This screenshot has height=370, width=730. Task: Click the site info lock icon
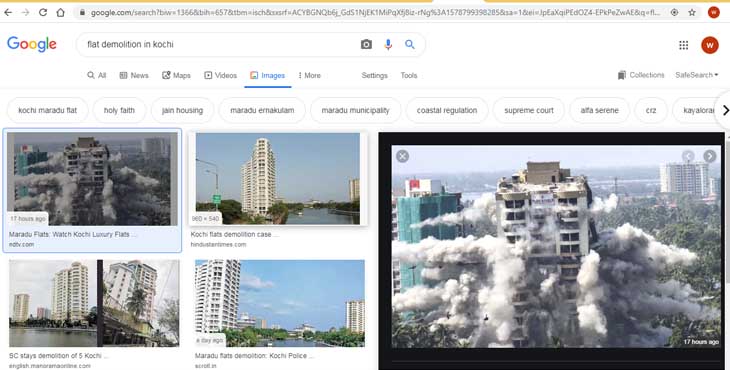tap(82, 13)
